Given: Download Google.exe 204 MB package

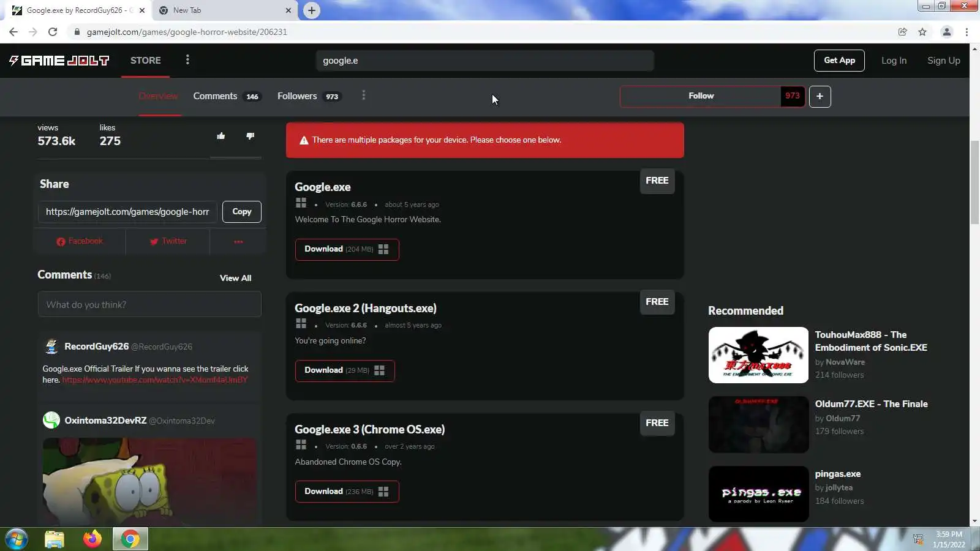Looking at the screenshot, I should pos(347,249).
